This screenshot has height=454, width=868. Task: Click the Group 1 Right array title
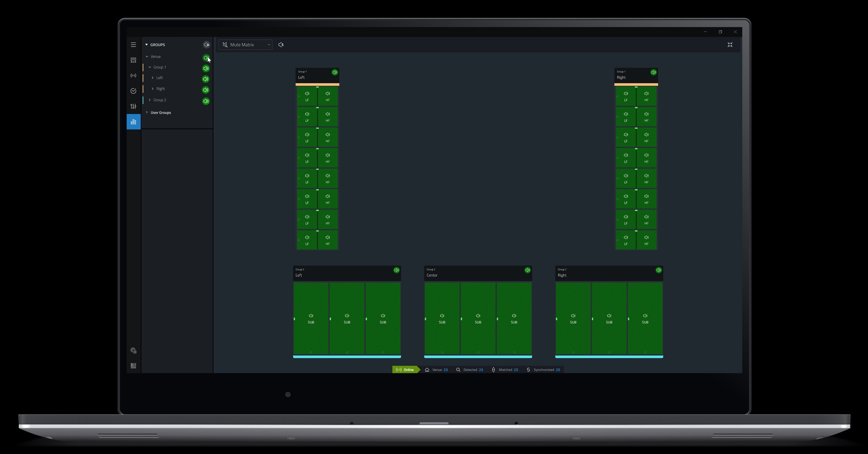coord(621,77)
